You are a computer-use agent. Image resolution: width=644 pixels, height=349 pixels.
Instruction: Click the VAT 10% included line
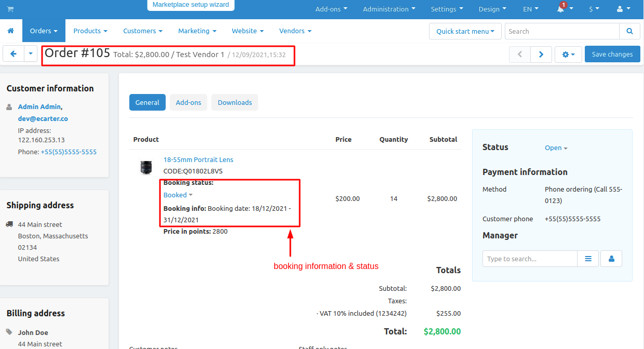tap(361, 314)
